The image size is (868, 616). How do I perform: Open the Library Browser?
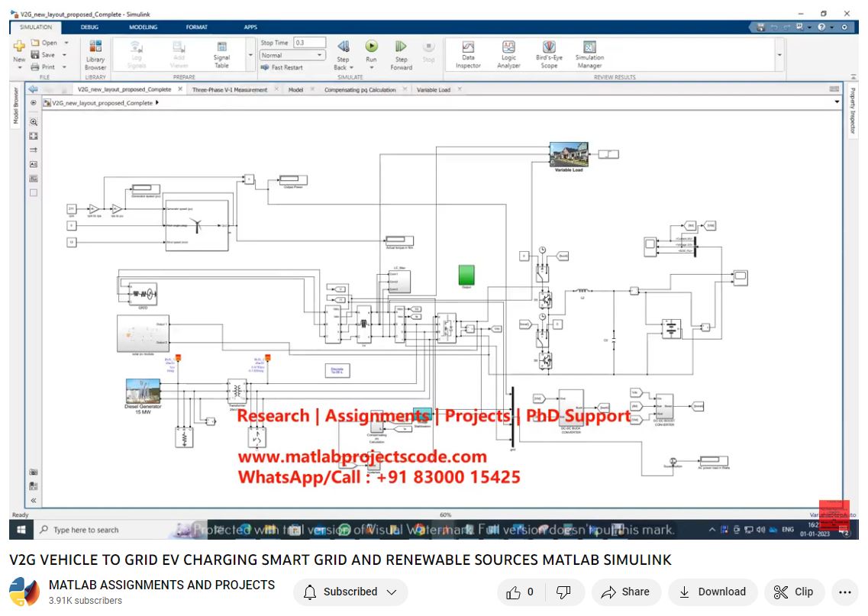coord(95,53)
